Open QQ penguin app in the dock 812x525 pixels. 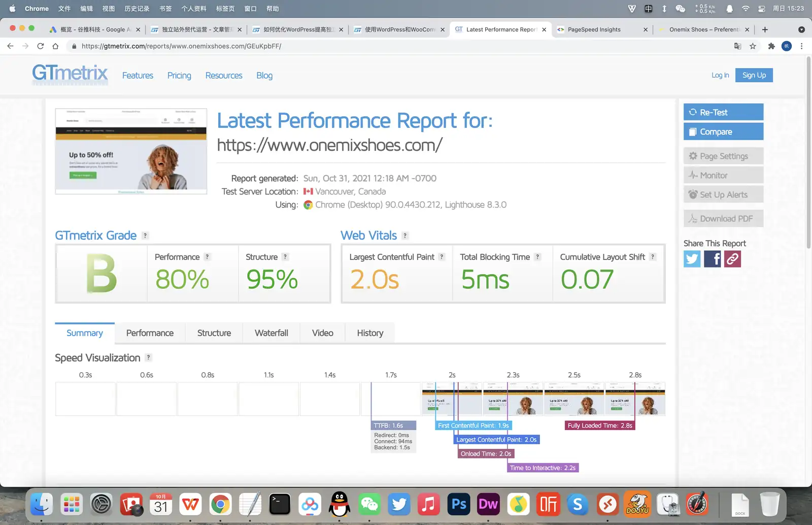tap(340, 504)
